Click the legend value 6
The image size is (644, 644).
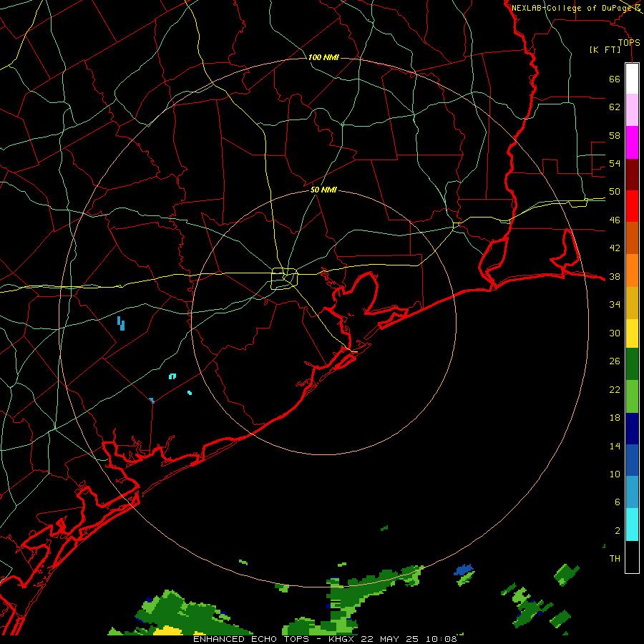click(x=618, y=502)
